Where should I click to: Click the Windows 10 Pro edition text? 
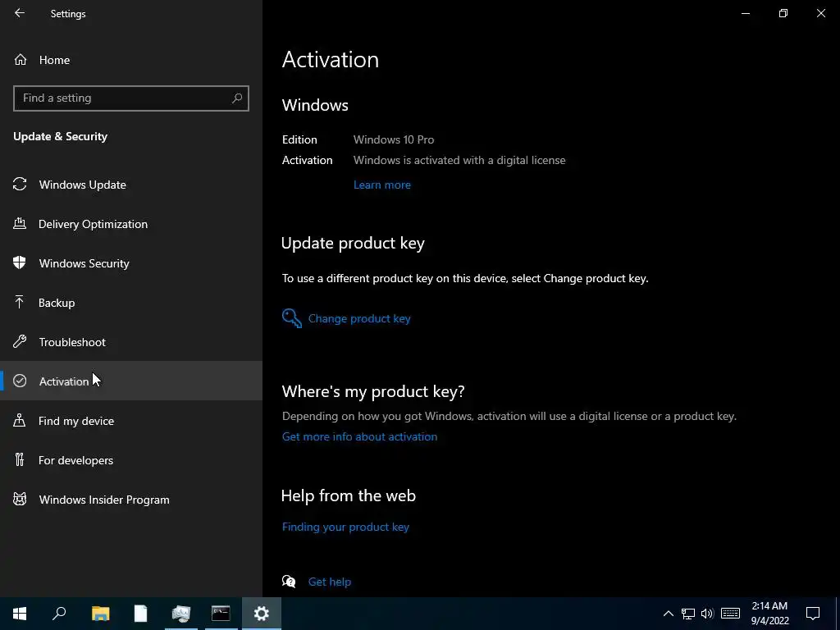[394, 139]
